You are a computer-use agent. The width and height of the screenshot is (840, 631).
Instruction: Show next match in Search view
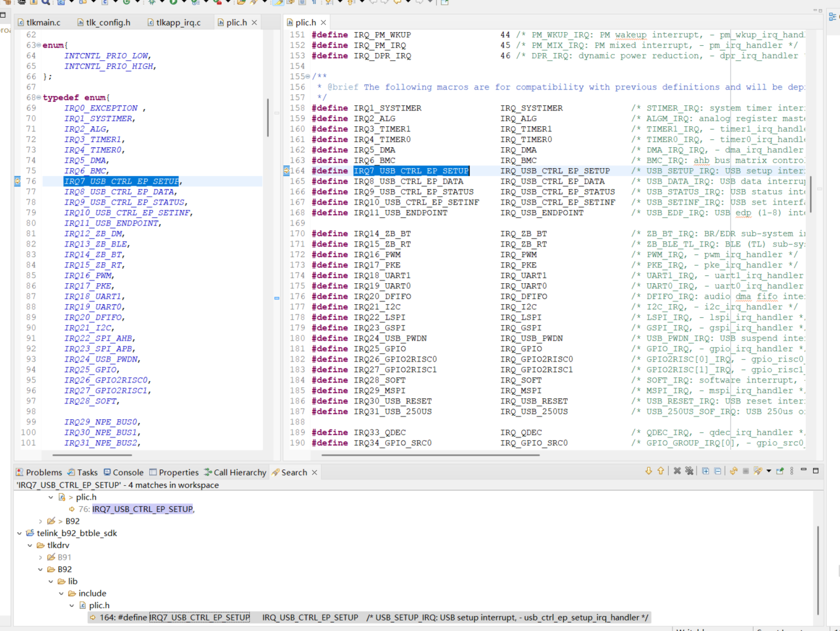[648, 471]
